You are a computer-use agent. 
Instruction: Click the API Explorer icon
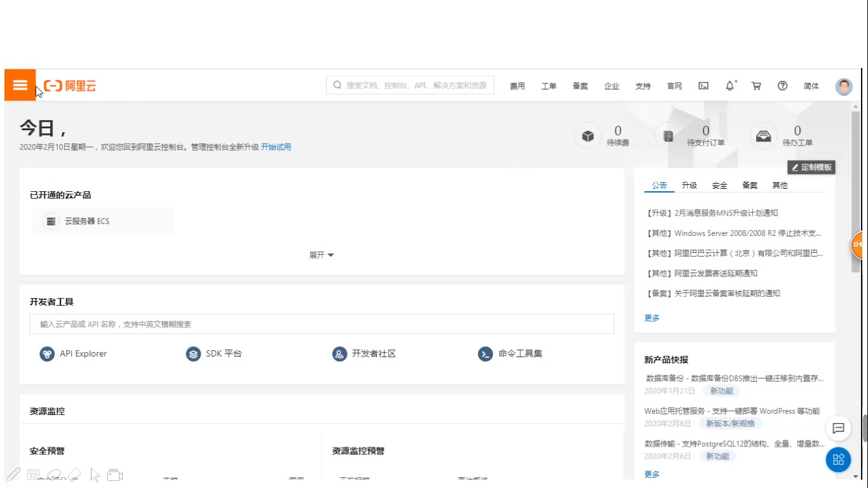click(x=47, y=354)
